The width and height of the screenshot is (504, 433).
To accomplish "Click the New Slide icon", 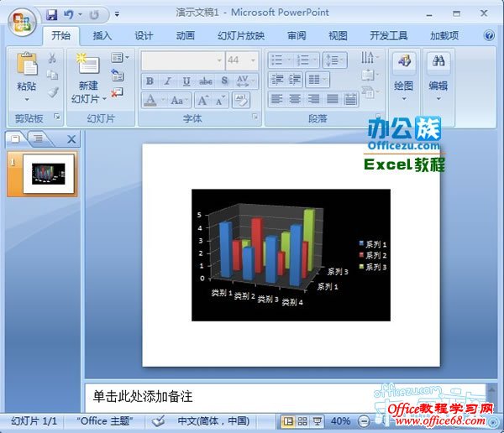I will coord(87,63).
